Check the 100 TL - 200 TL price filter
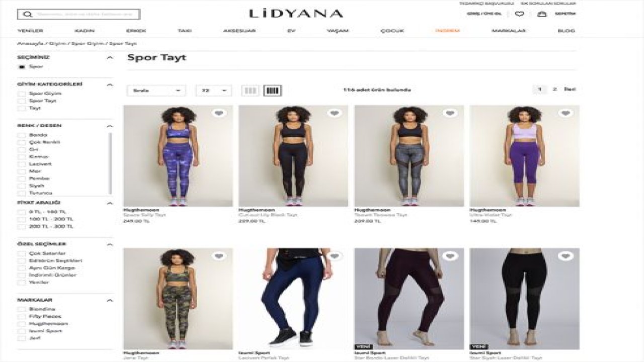The height and width of the screenshot is (362, 644). point(21,219)
